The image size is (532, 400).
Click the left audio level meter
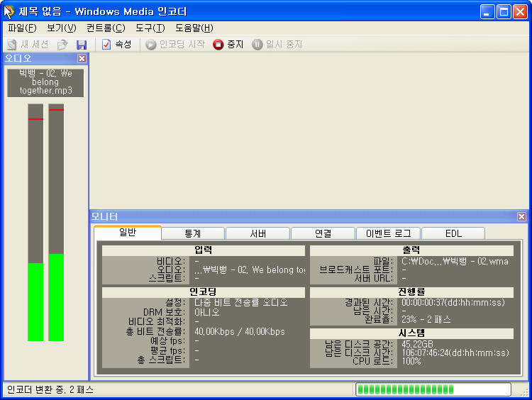[x=35, y=222]
